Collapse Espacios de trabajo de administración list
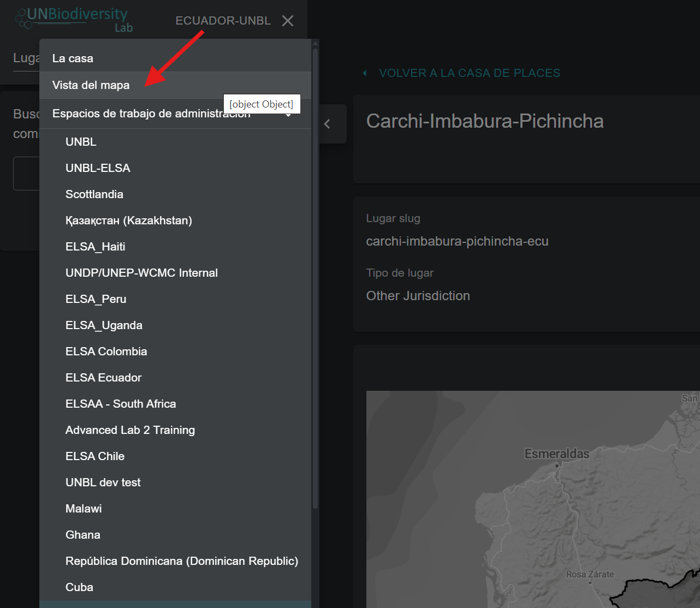 (x=288, y=115)
